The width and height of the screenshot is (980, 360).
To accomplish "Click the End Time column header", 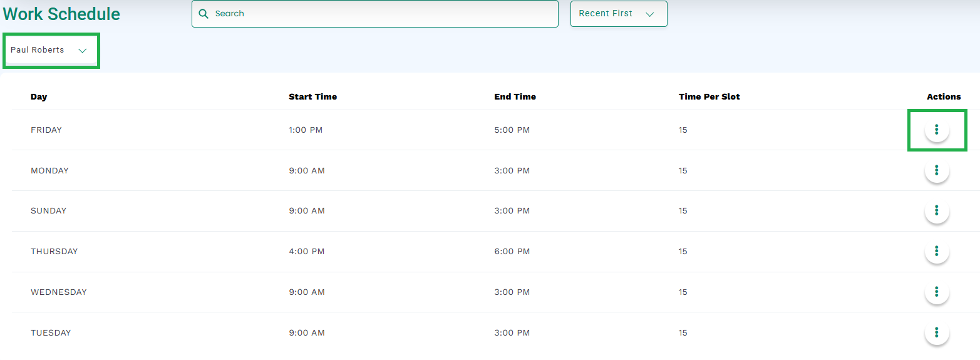I will [515, 97].
